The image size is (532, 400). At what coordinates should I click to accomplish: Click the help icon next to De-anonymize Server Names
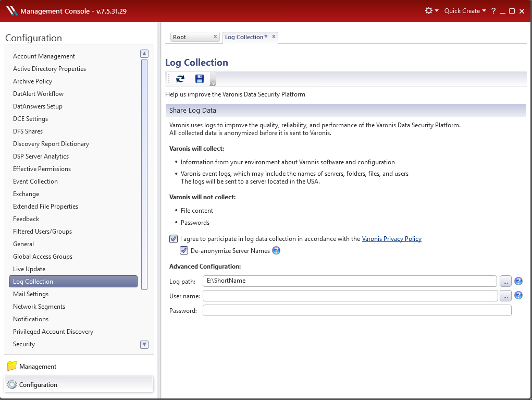click(x=276, y=250)
